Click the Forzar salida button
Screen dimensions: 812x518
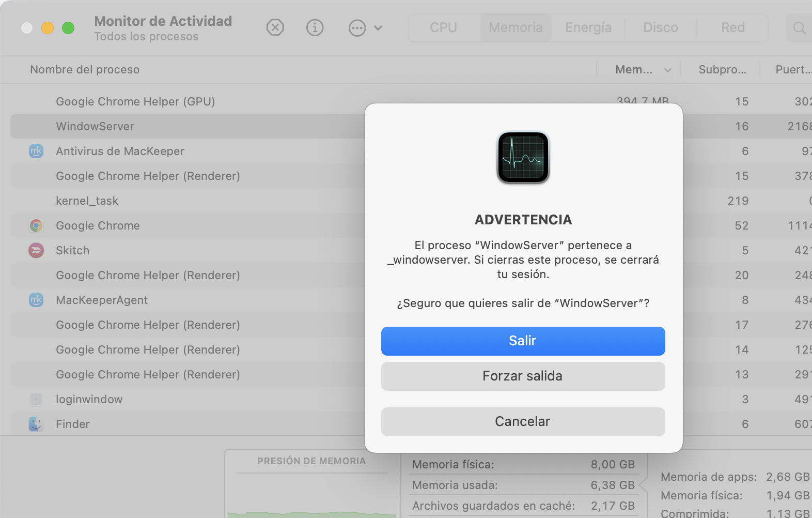(523, 376)
